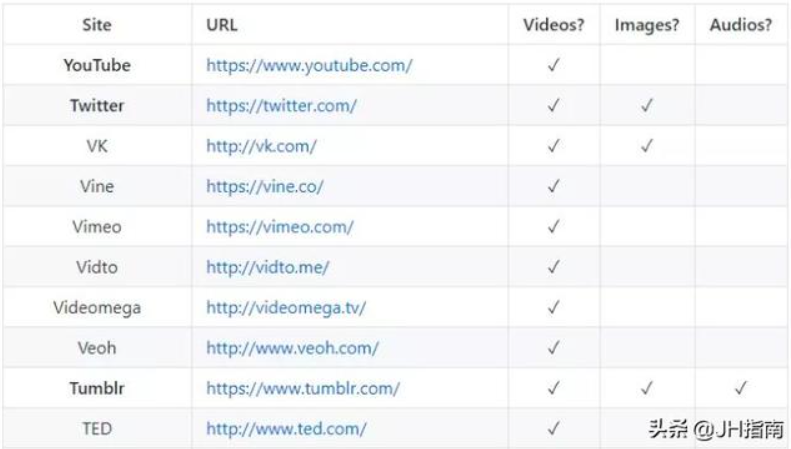The height and width of the screenshot is (449, 791).
Task: Visit the vimeo.com link
Action: (280, 227)
